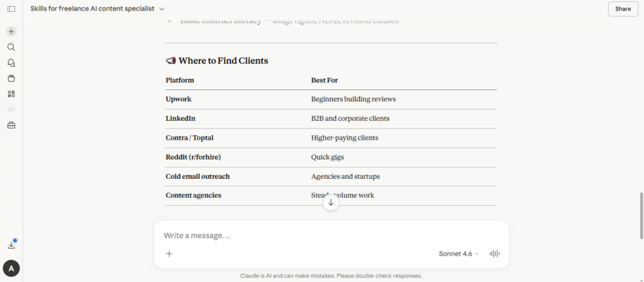
Task: Click the plus attachment icon in composer
Action: (x=169, y=254)
